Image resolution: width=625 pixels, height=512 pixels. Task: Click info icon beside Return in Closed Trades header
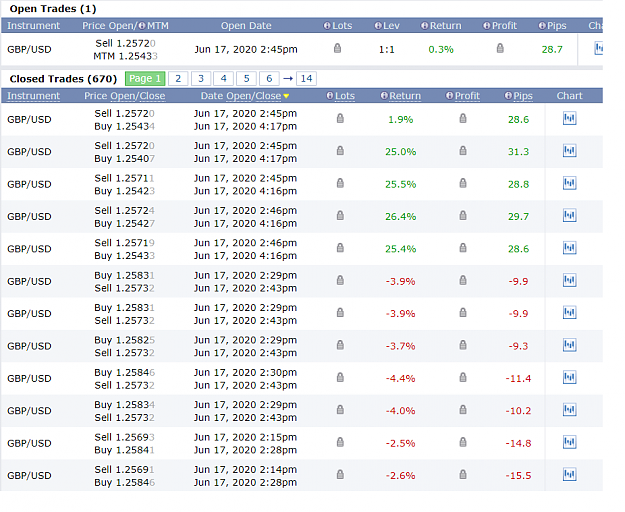point(384,96)
